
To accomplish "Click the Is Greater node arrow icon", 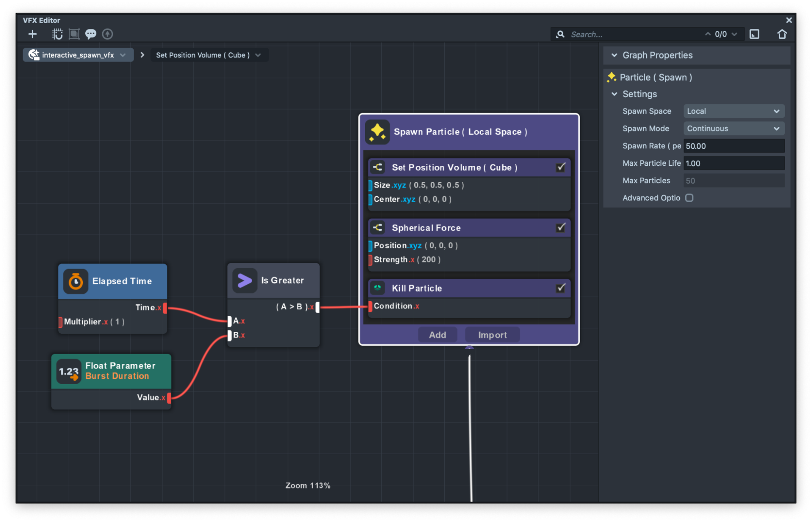I will (x=245, y=281).
